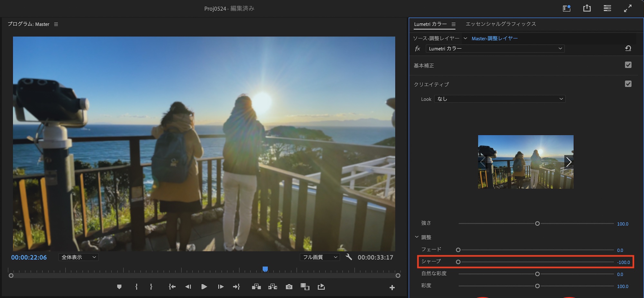Click the blue playhead on time ruler
Screen dimensions: 644x298
pos(265,269)
